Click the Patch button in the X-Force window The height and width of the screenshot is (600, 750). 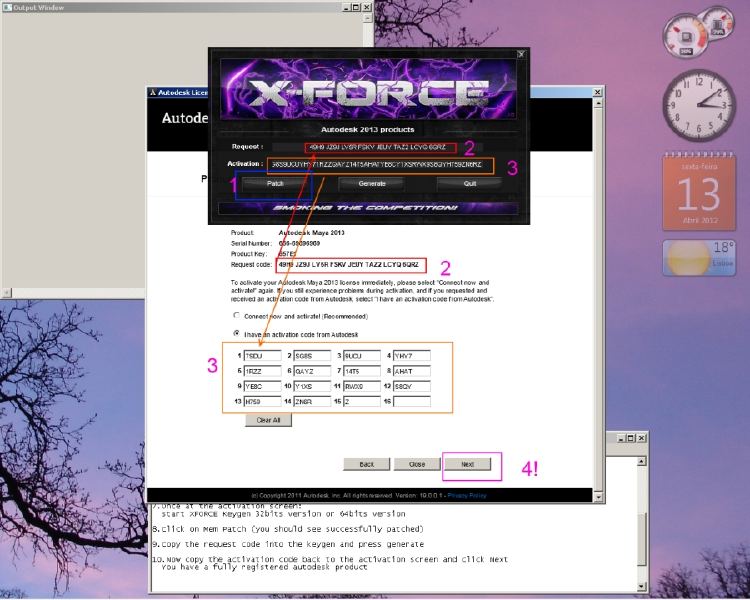(275, 184)
